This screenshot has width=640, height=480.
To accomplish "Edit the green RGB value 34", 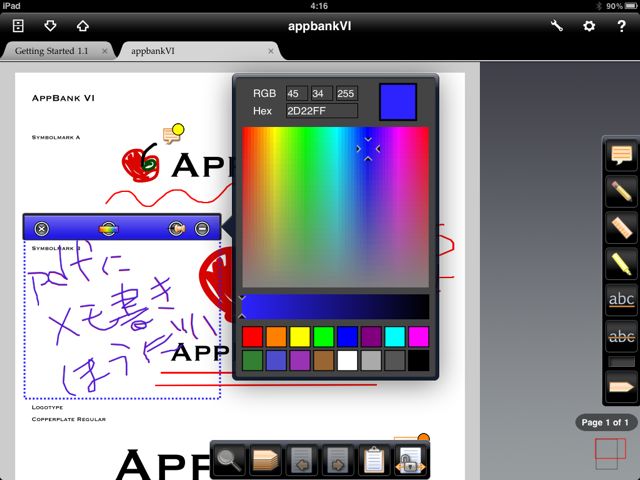I will point(322,93).
